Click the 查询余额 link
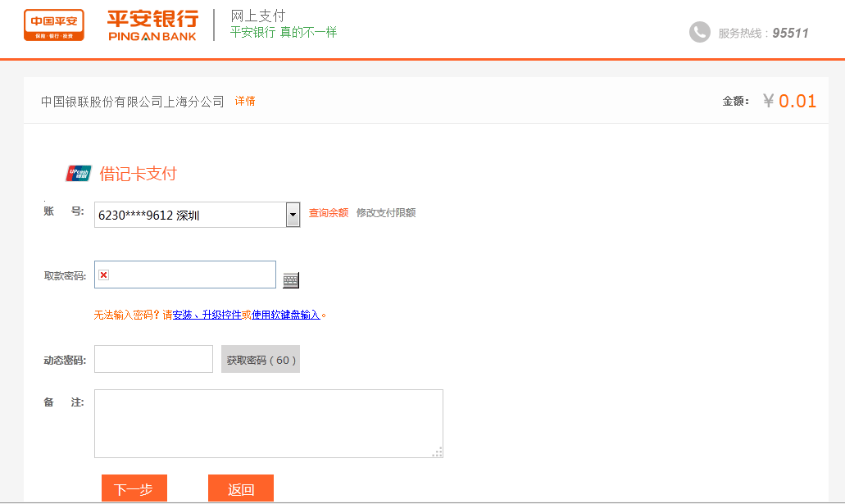Viewport: 845px width, 504px height. click(x=328, y=213)
